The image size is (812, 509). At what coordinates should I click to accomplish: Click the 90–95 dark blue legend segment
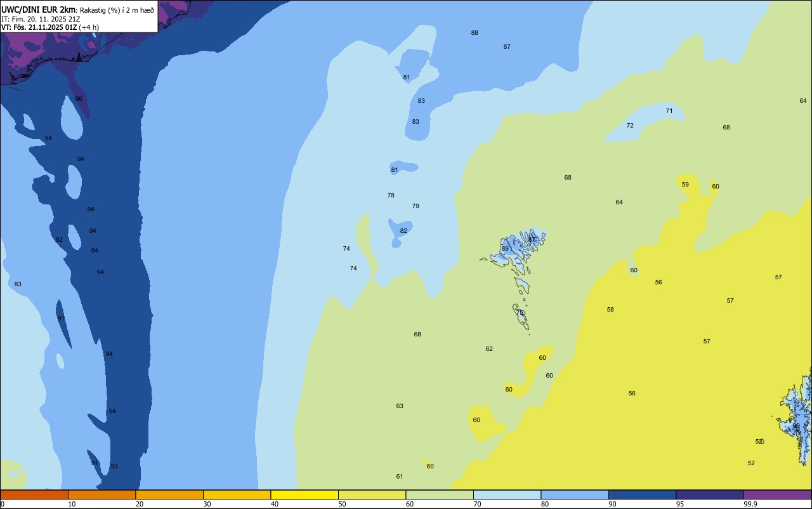tap(642, 494)
